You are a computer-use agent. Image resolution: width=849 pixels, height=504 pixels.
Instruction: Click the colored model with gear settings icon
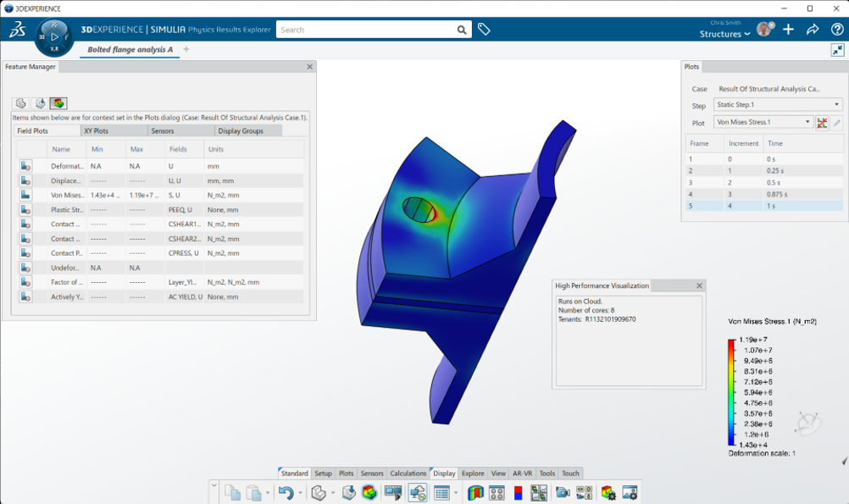[608, 493]
